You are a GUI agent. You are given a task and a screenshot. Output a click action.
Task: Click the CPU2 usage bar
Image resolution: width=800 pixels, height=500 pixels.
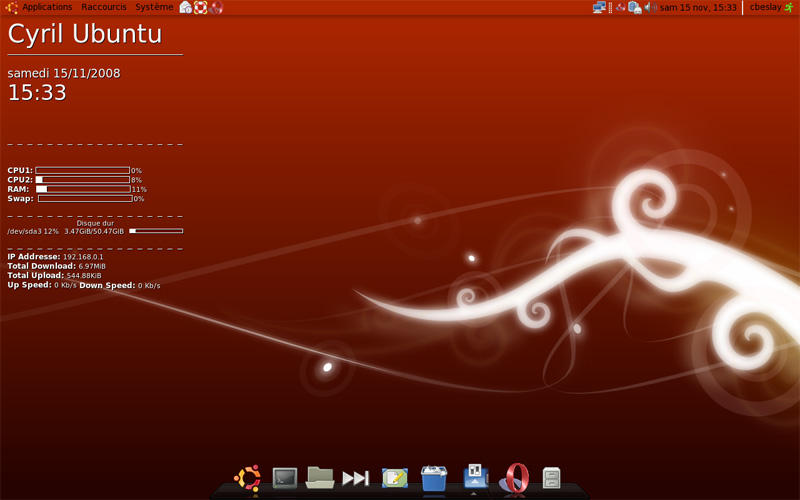click(82, 180)
